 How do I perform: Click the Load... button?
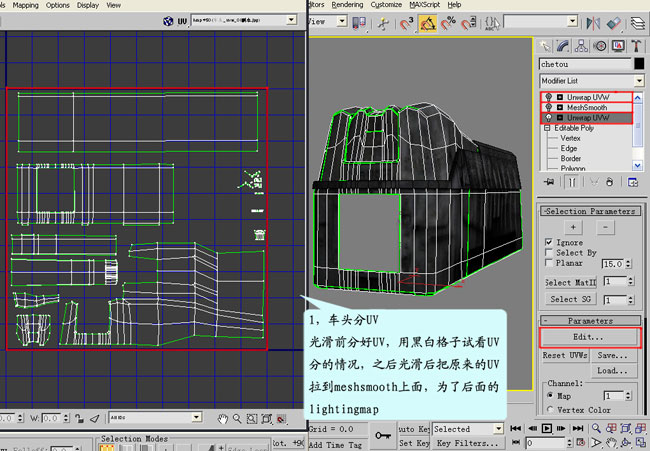[x=612, y=371]
